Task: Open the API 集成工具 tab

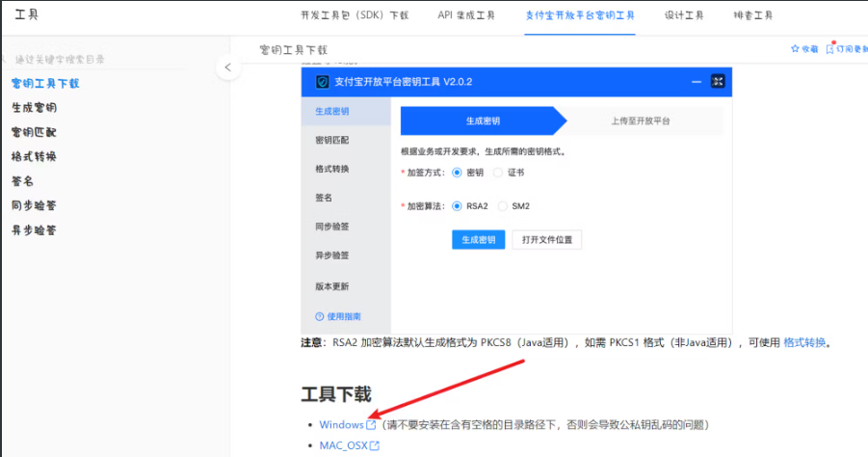Action: [x=466, y=15]
